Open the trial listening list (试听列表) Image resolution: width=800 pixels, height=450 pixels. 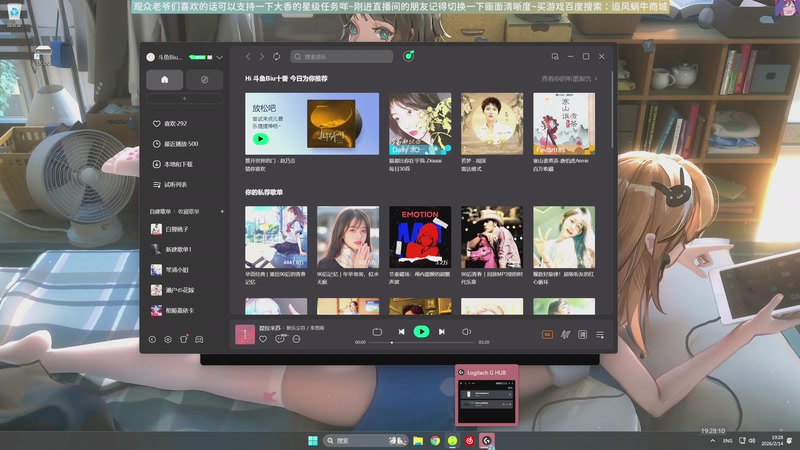(170, 185)
